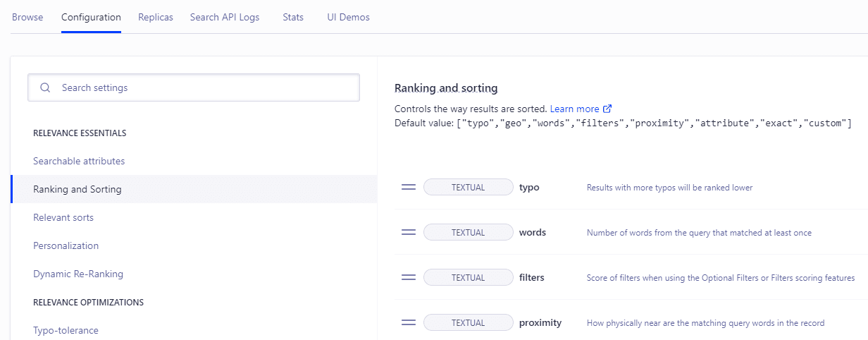
Task: Focus the Search settings input field
Action: pyautogui.click(x=194, y=87)
